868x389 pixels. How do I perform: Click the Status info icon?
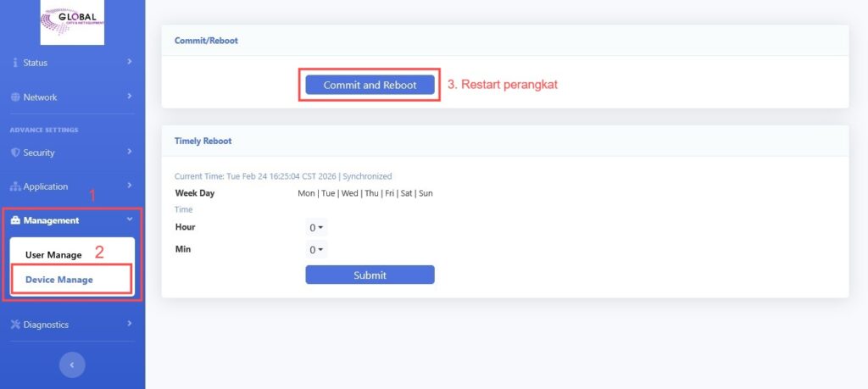pos(15,63)
